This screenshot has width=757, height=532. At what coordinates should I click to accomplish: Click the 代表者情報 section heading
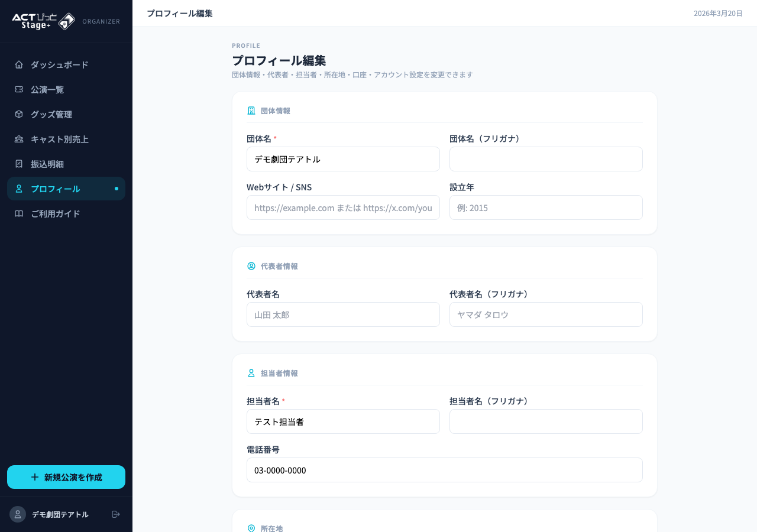point(279,266)
